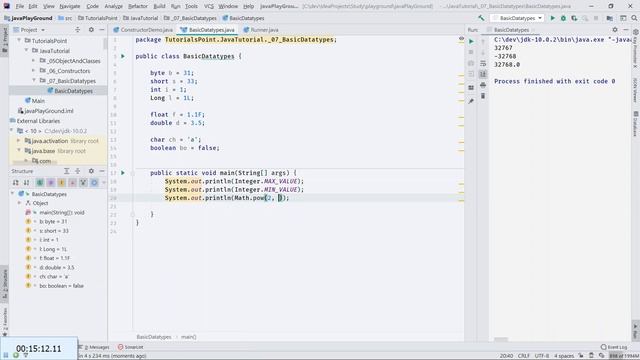640x360 pixels.
Task: Open Run panel settings gear
Action: click(615, 30)
